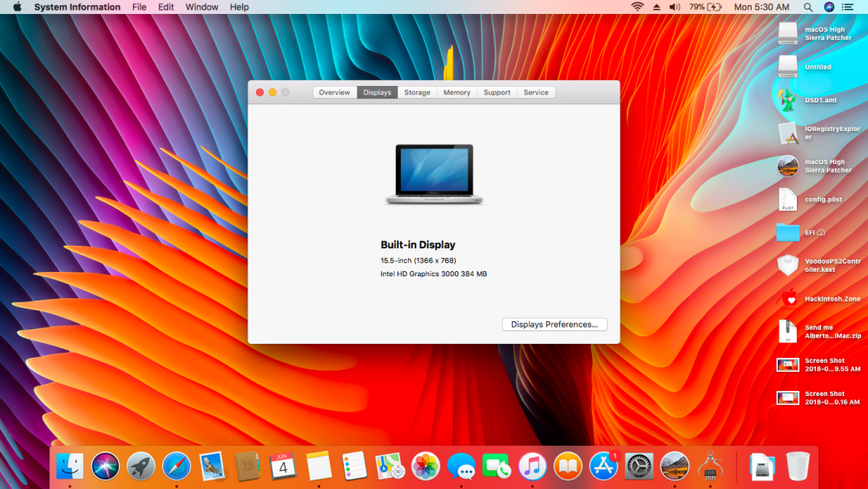This screenshot has width=868, height=489.
Task: Open the File menu
Action: tap(139, 7)
